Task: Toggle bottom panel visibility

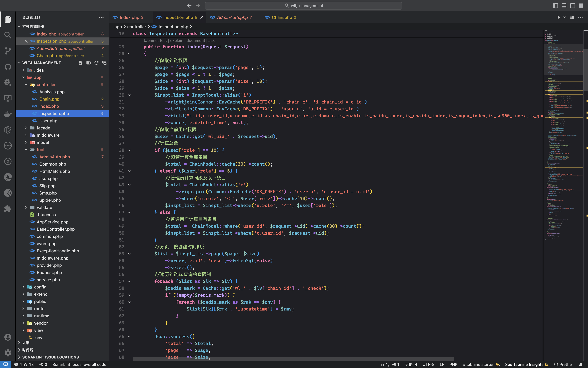Action: [564, 6]
